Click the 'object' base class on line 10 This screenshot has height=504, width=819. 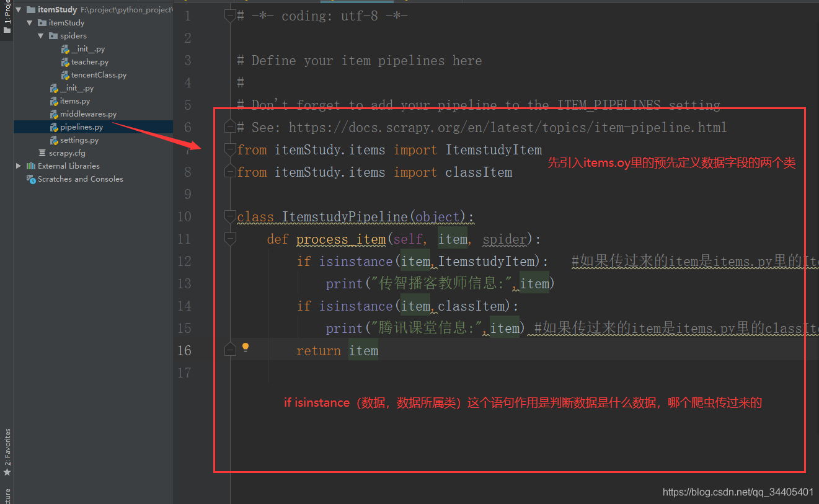[x=438, y=217]
